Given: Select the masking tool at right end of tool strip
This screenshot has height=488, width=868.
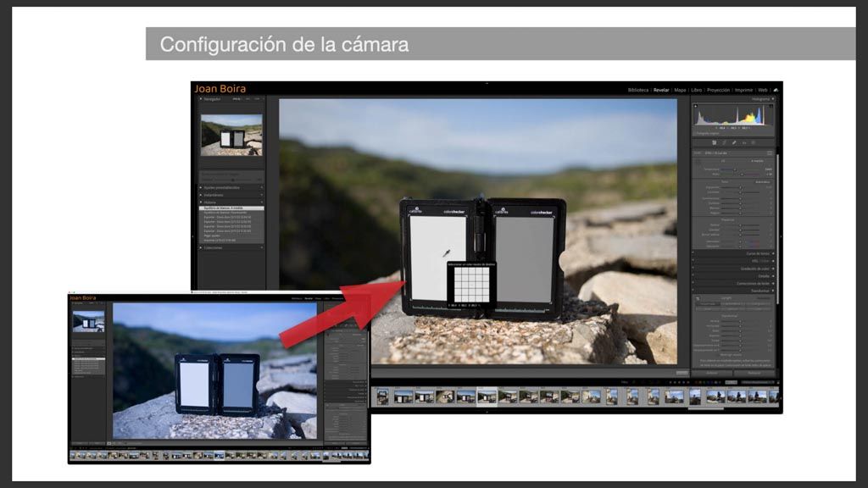Looking at the screenshot, I should click(753, 142).
